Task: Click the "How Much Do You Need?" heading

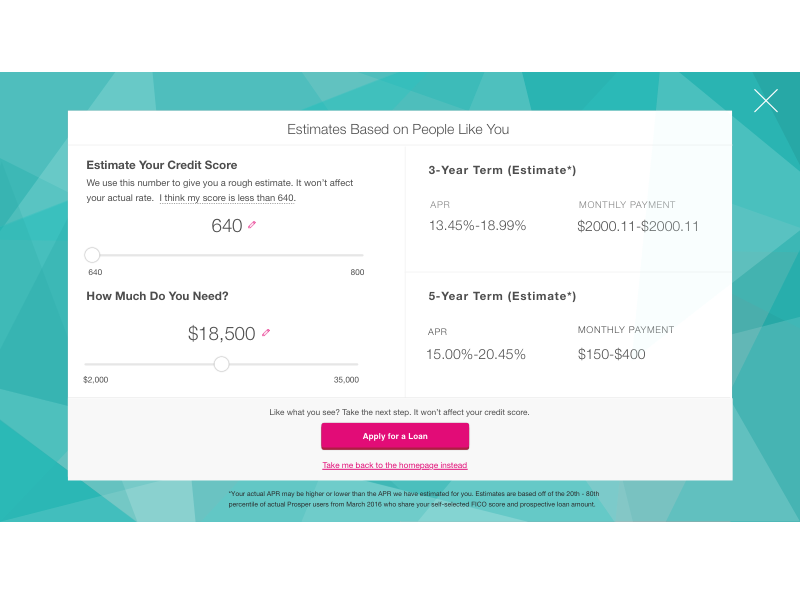Action: pos(157,296)
